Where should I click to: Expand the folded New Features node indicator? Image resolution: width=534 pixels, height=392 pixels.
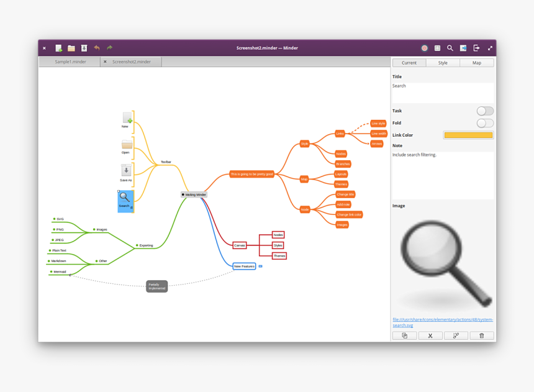tap(261, 267)
